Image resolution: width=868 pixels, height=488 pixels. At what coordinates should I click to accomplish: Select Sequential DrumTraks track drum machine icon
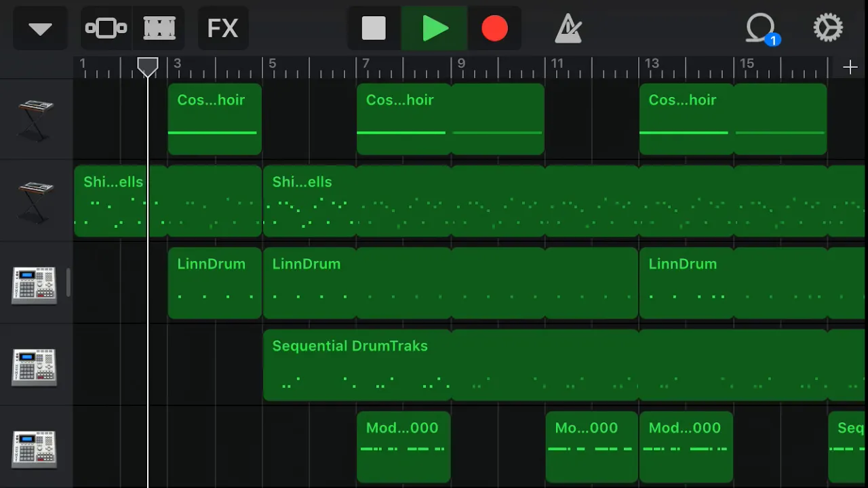pos(34,367)
